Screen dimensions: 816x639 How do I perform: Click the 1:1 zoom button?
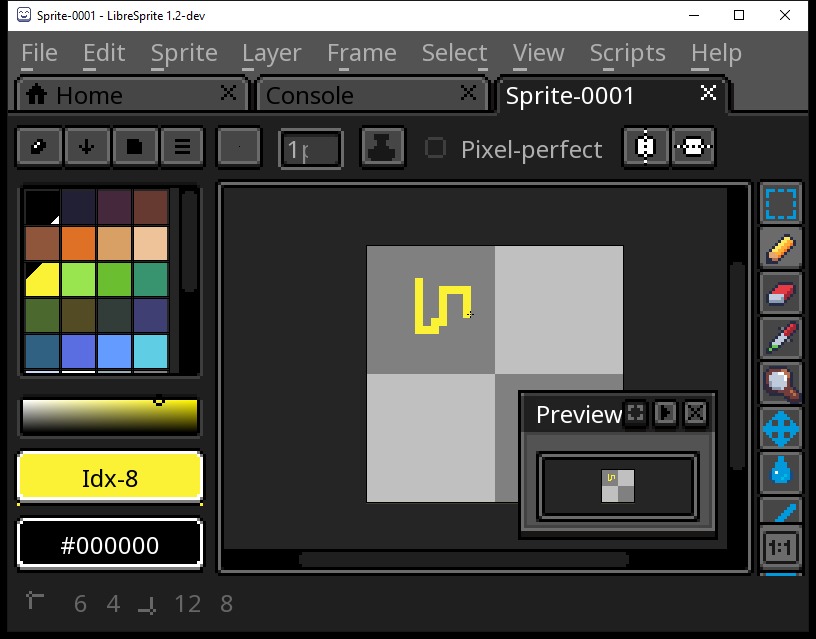pyautogui.click(x=780, y=548)
